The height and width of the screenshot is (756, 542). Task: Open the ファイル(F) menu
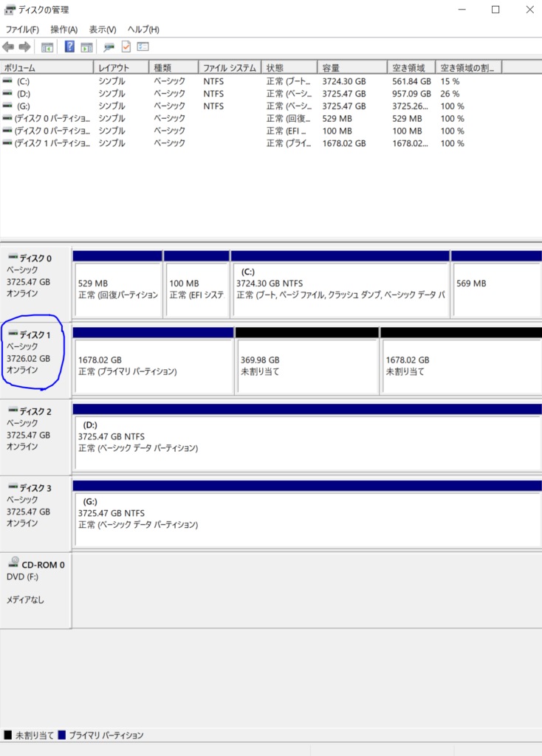point(22,30)
